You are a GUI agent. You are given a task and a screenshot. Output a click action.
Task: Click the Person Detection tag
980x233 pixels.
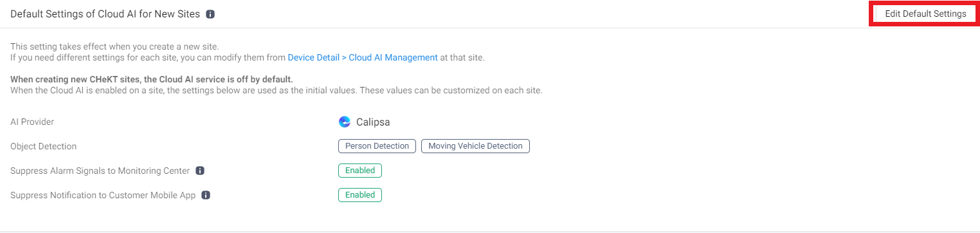(377, 146)
